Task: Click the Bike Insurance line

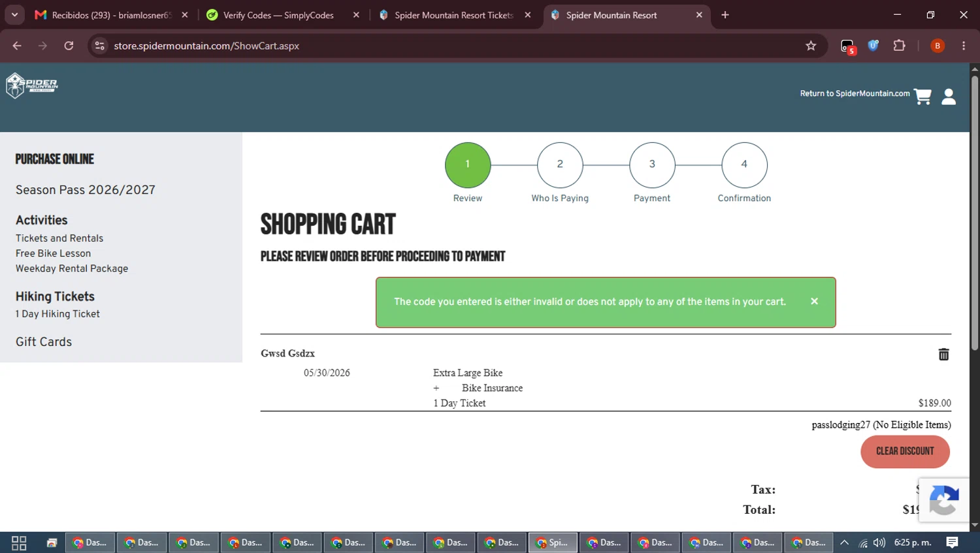Action: point(492,388)
